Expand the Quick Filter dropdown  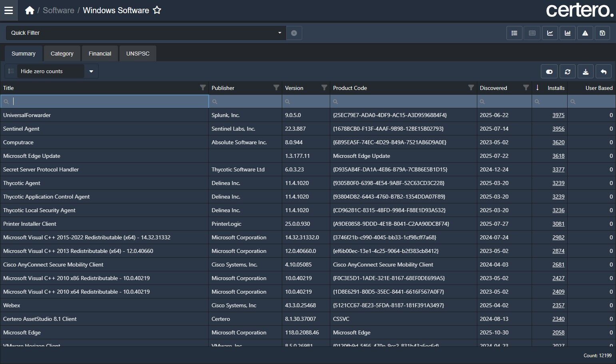[279, 33]
